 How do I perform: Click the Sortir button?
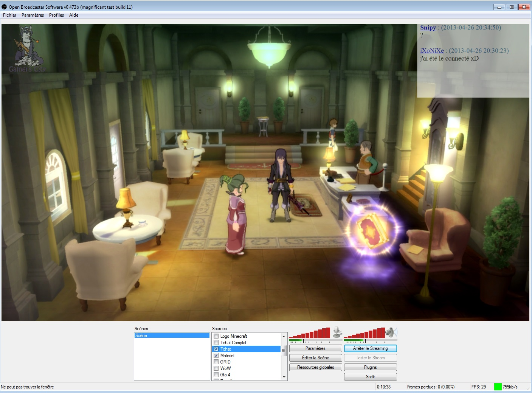pyautogui.click(x=370, y=377)
